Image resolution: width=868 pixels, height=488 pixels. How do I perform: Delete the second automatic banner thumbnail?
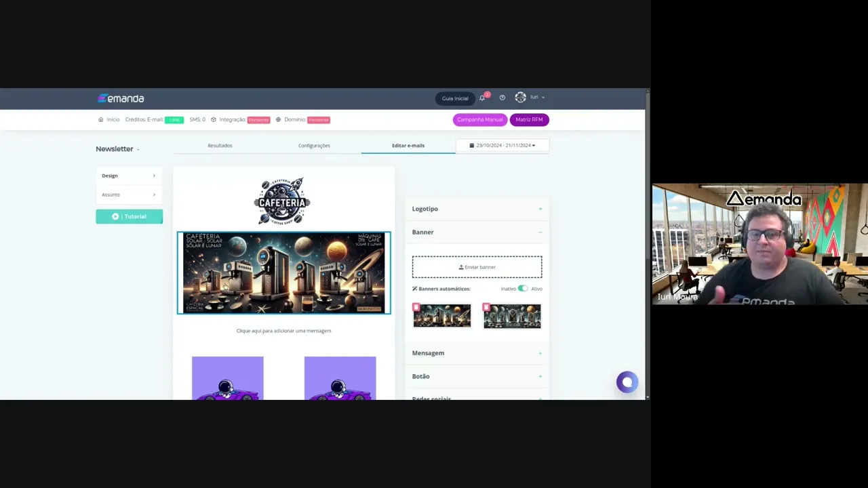click(x=486, y=307)
